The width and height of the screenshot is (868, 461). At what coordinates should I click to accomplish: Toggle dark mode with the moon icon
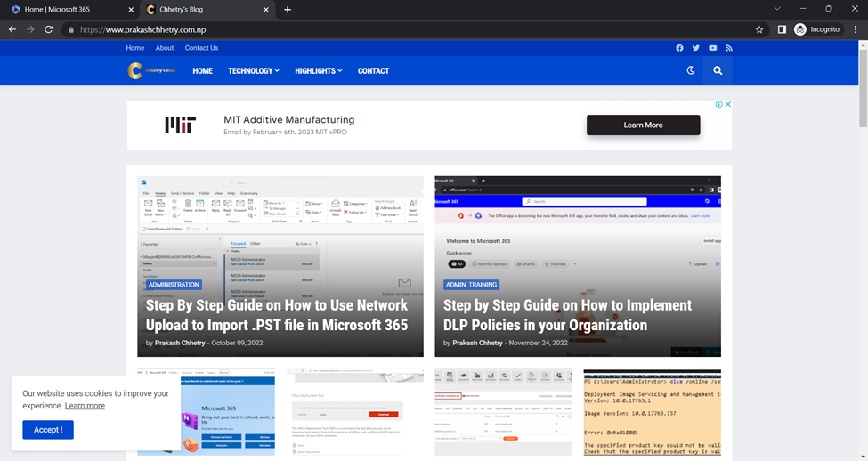691,70
